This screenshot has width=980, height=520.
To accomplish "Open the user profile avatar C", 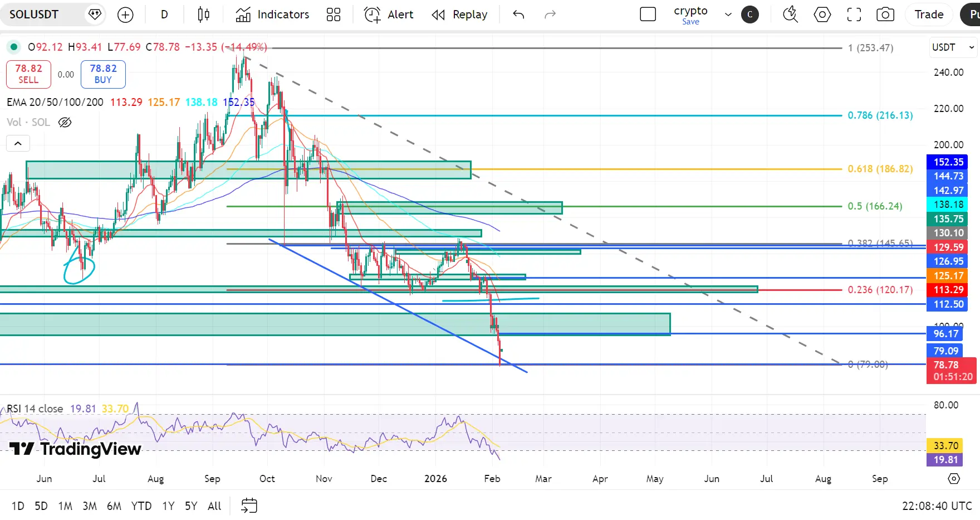I will coord(750,15).
